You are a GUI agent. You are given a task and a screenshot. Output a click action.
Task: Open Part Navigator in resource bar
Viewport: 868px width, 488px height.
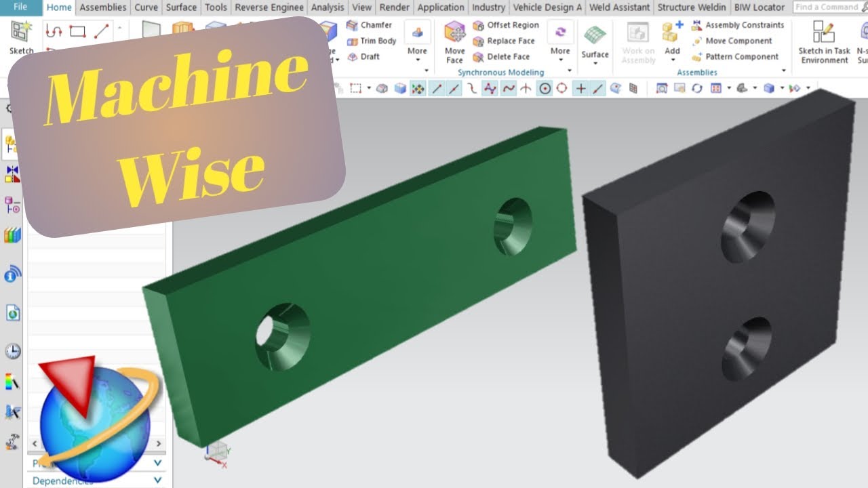click(x=12, y=204)
